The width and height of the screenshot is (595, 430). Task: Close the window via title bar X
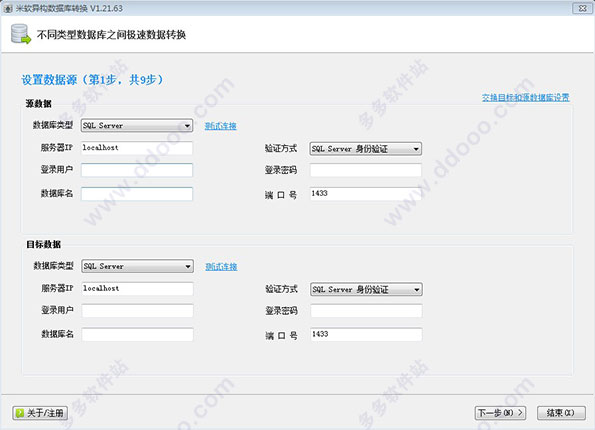click(x=582, y=8)
